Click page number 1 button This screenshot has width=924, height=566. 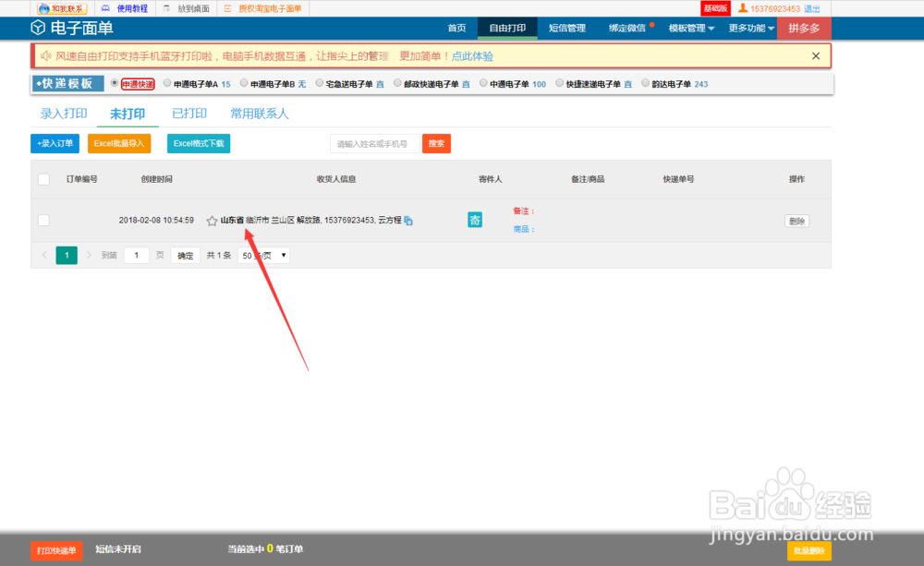67,255
